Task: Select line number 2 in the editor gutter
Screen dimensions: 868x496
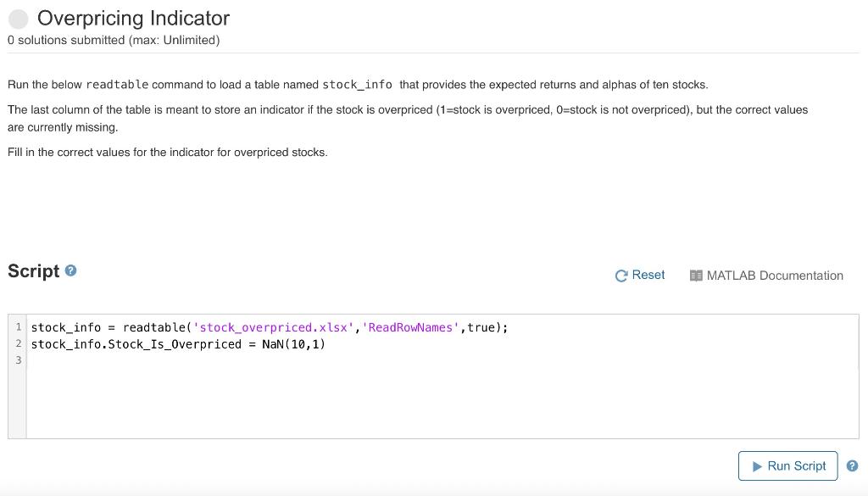Action: pos(18,344)
